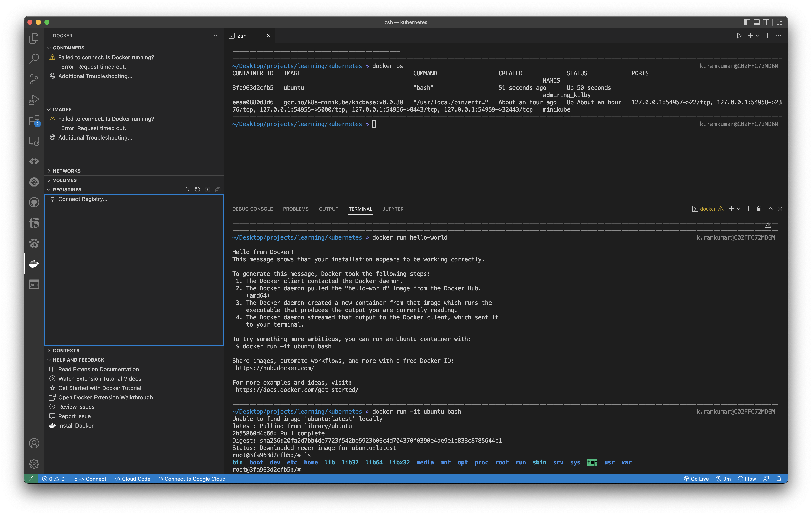Click Additional Troubleshooting under Images
The height and width of the screenshot is (515, 812).
95,137
